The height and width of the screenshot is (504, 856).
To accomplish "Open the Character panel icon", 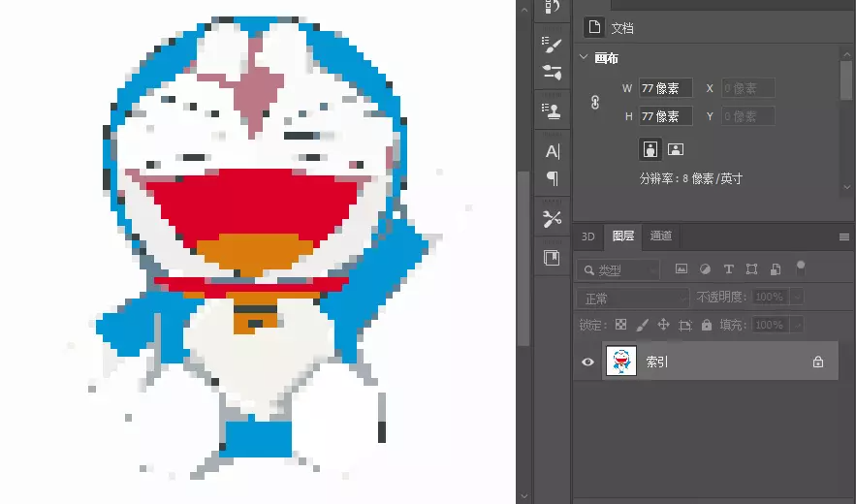I will coord(553,151).
